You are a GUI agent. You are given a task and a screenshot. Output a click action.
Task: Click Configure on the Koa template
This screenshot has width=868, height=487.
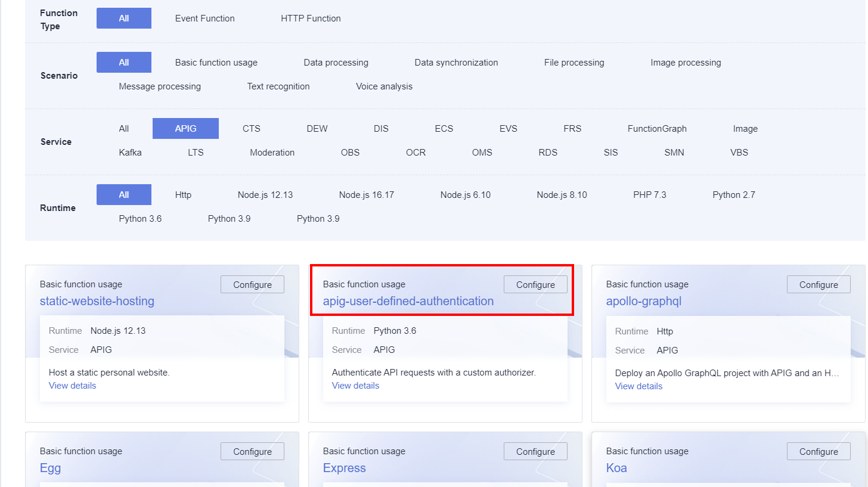pyautogui.click(x=819, y=452)
